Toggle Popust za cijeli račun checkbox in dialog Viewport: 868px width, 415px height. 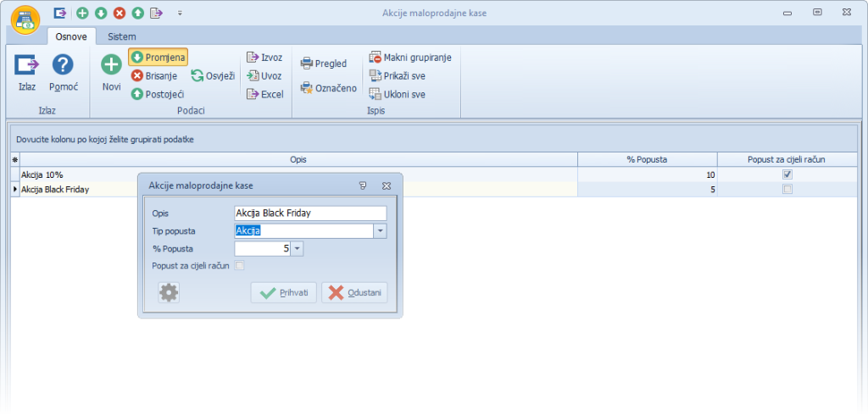(240, 266)
